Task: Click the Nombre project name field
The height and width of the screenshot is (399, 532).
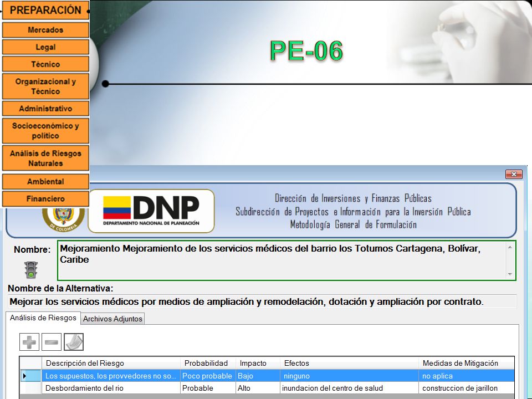Action: (x=287, y=260)
